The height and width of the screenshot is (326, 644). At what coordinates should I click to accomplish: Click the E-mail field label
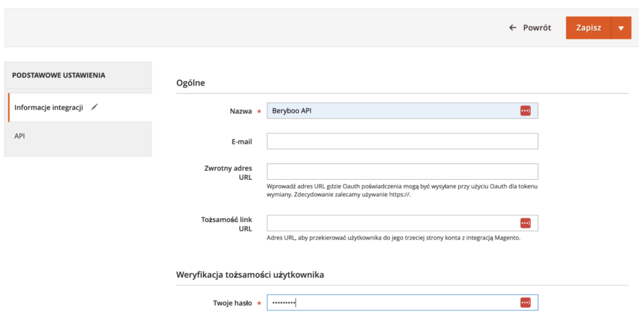tap(241, 142)
